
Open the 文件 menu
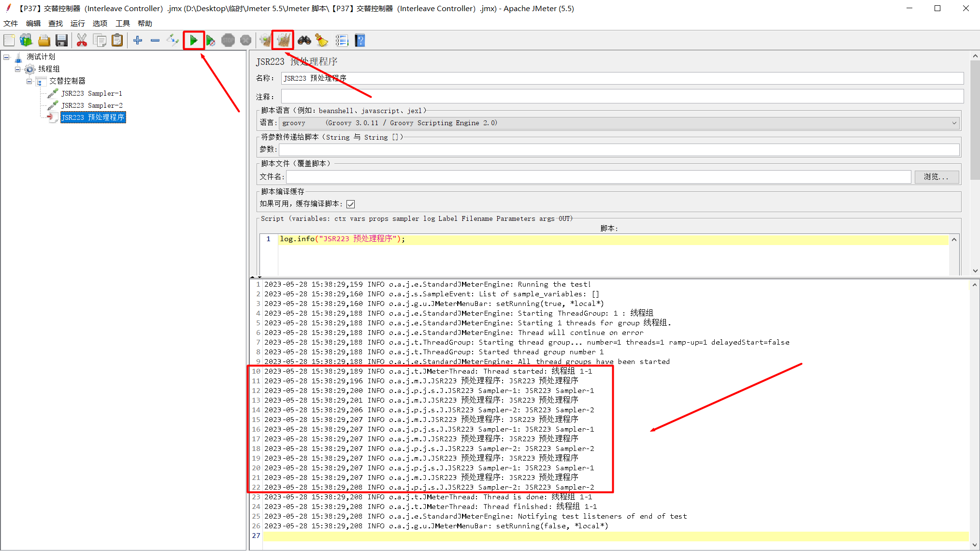pyautogui.click(x=11, y=23)
